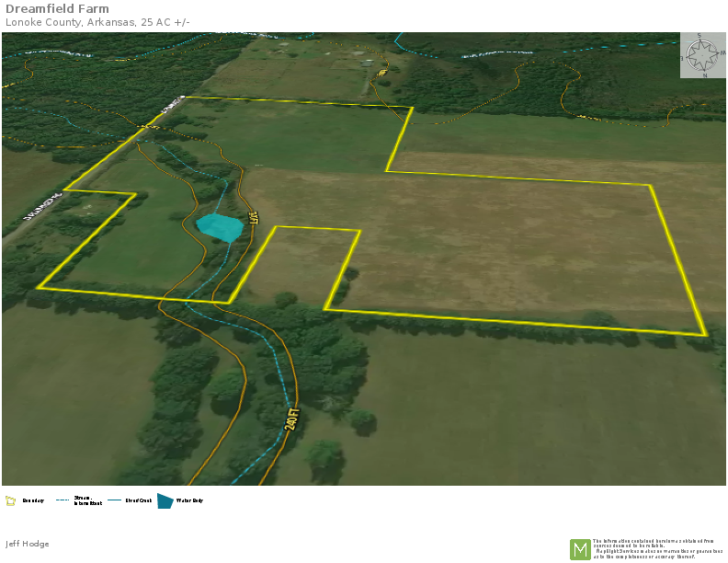Click the Lonoke County, Arkansas subtitle

coord(97,22)
